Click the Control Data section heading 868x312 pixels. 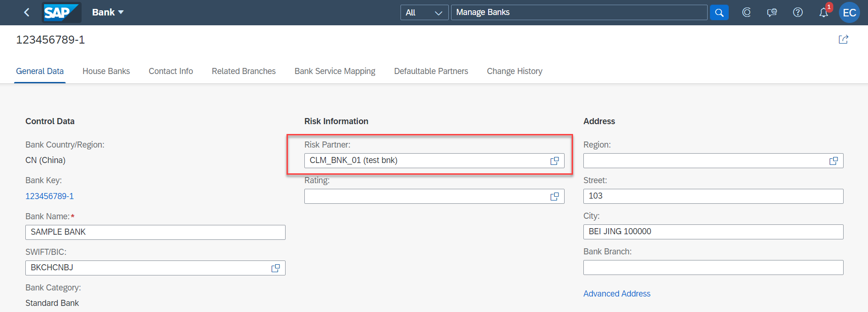tap(50, 121)
